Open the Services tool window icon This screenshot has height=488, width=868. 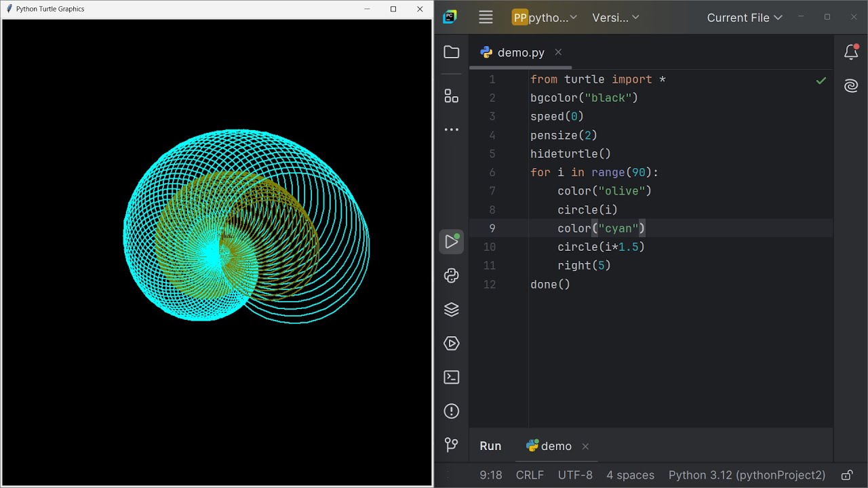pyautogui.click(x=452, y=344)
